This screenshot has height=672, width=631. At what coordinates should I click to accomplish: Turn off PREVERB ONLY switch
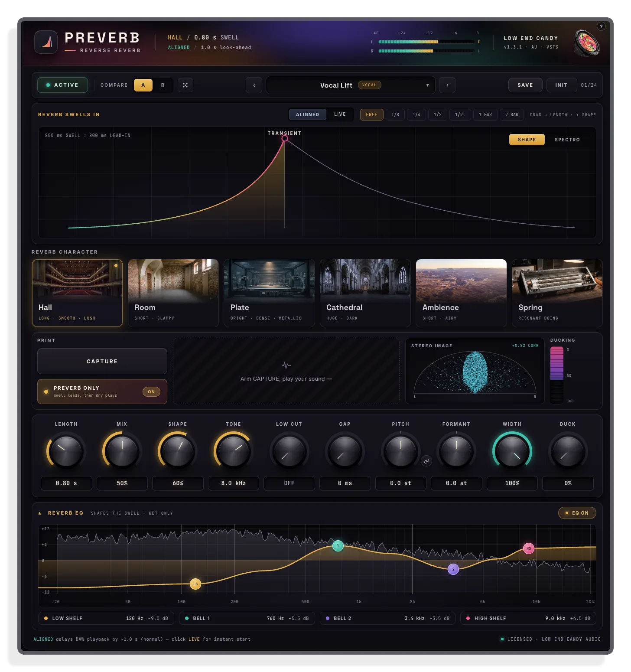tap(151, 392)
